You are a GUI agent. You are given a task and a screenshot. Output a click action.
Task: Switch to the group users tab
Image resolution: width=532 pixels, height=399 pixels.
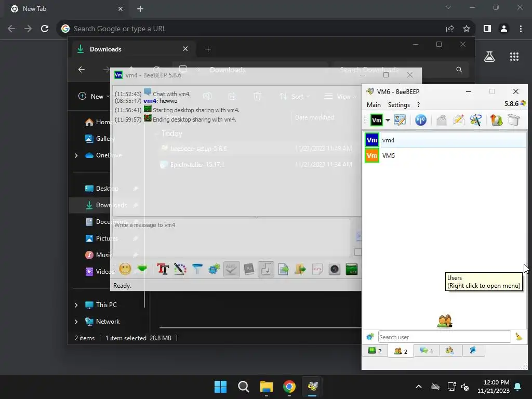pos(450,351)
